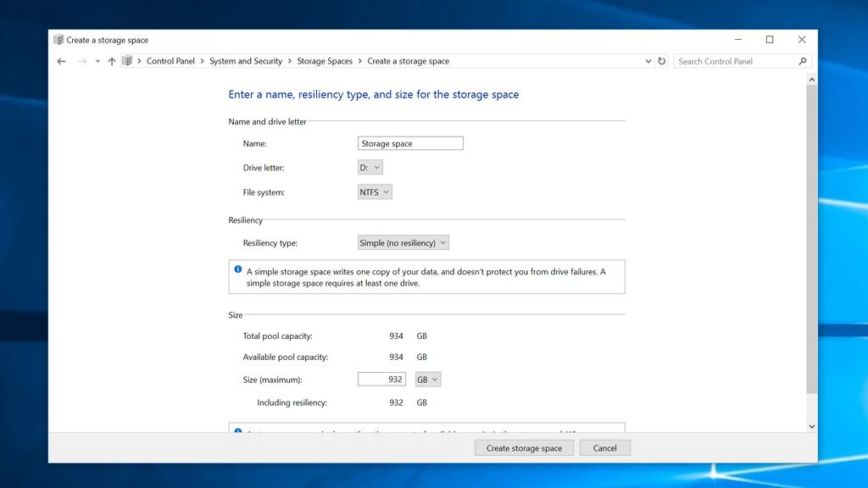
Task: Click the info icon in the bottom notice
Action: point(238,432)
